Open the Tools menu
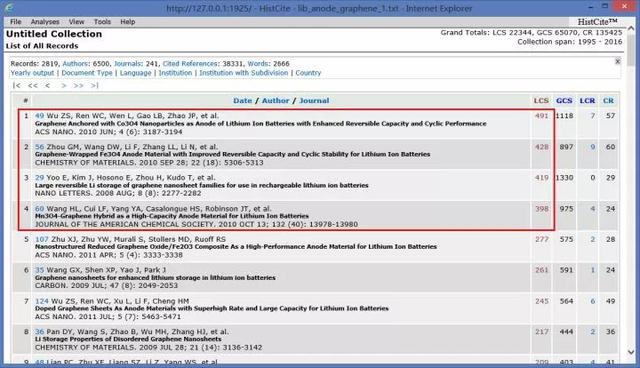This screenshot has height=368, width=640. coord(102,22)
